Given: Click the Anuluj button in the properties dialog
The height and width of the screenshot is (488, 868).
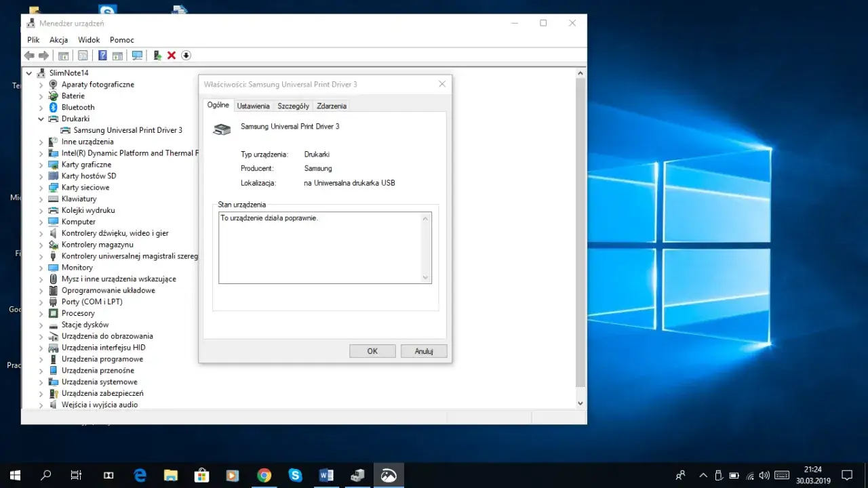Looking at the screenshot, I should (x=423, y=350).
